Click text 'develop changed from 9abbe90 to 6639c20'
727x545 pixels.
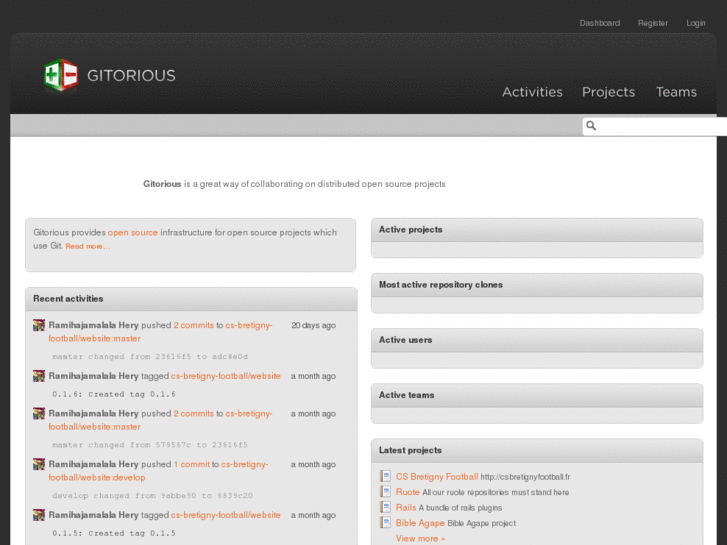pyautogui.click(x=153, y=495)
